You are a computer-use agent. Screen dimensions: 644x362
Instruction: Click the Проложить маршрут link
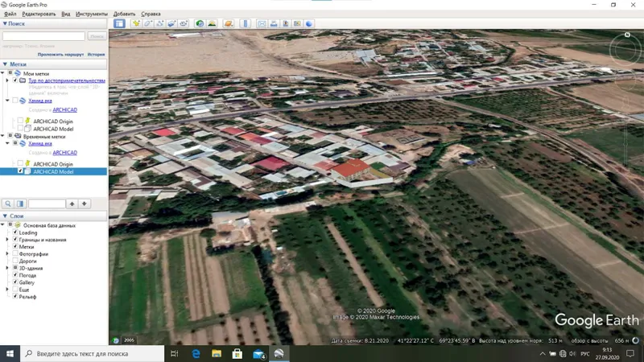click(60, 54)
